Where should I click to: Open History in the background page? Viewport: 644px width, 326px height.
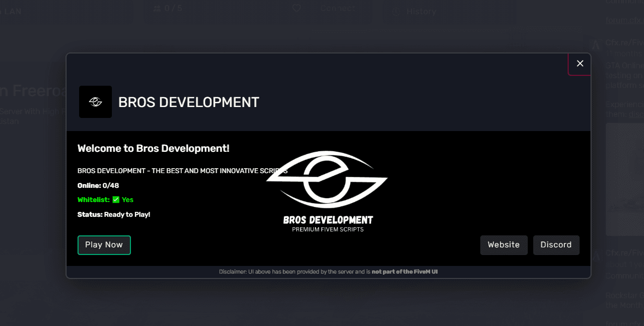[x=421, y=11]
